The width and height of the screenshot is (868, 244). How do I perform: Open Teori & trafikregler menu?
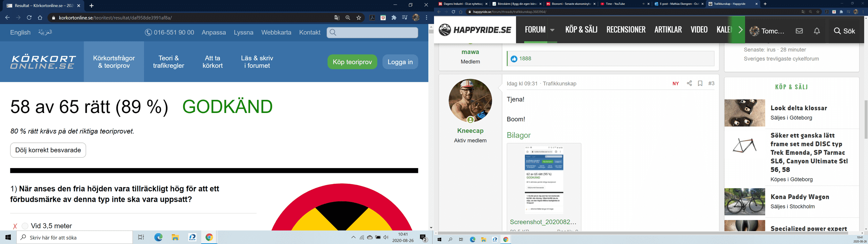point(168,62)
